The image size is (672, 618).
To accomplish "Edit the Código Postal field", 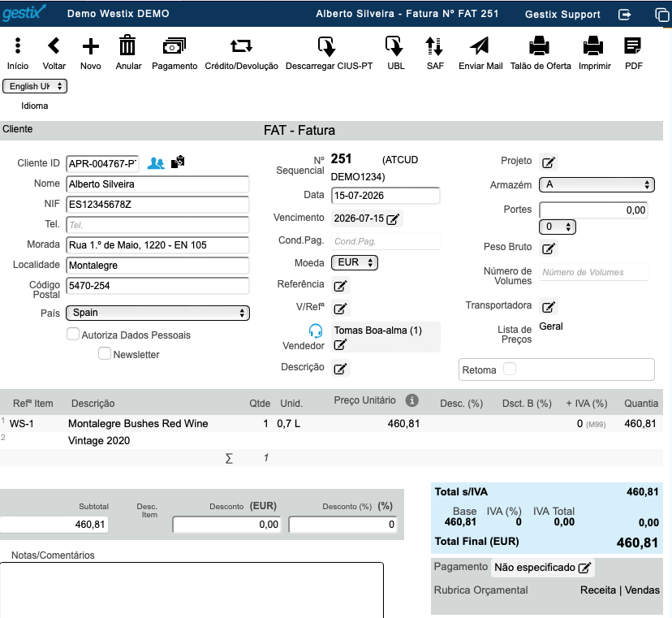I will point(157,286).
